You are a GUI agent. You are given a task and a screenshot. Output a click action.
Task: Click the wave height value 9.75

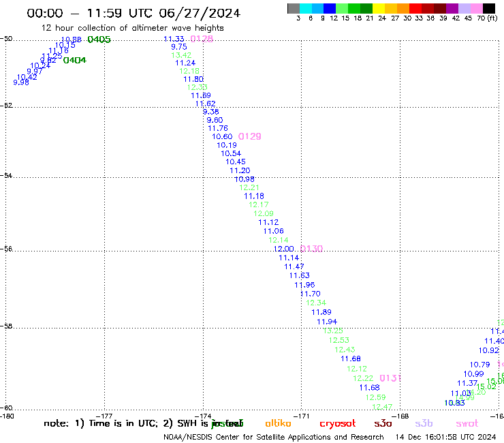click(179, 46)
